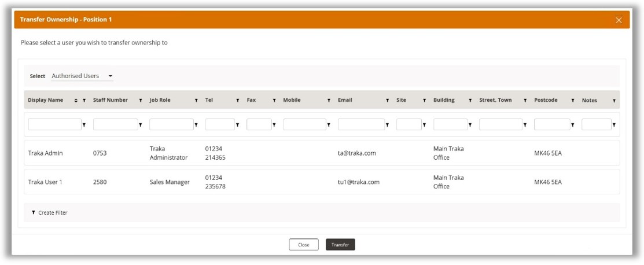Click the Postcode filter text box

(551, 124)
